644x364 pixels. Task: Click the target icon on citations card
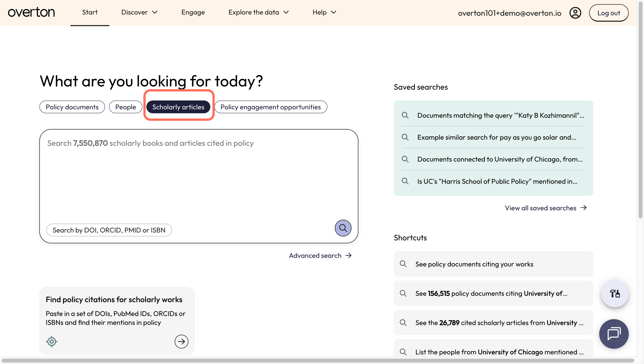[51, 341]
